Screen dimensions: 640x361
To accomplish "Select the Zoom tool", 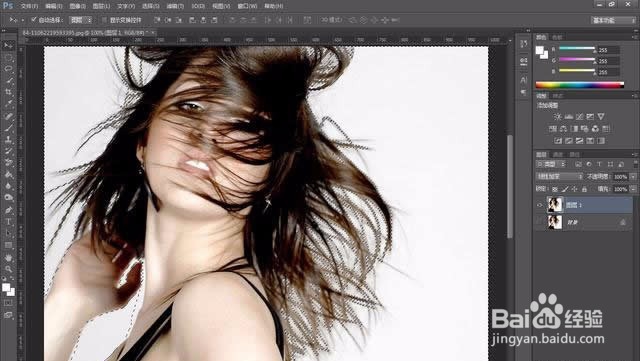I will tap(8, 269).
